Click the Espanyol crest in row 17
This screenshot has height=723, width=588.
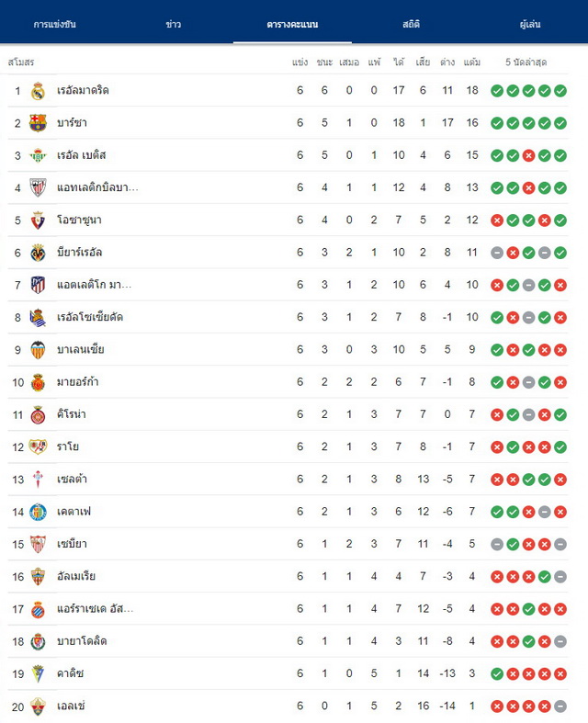38,609
